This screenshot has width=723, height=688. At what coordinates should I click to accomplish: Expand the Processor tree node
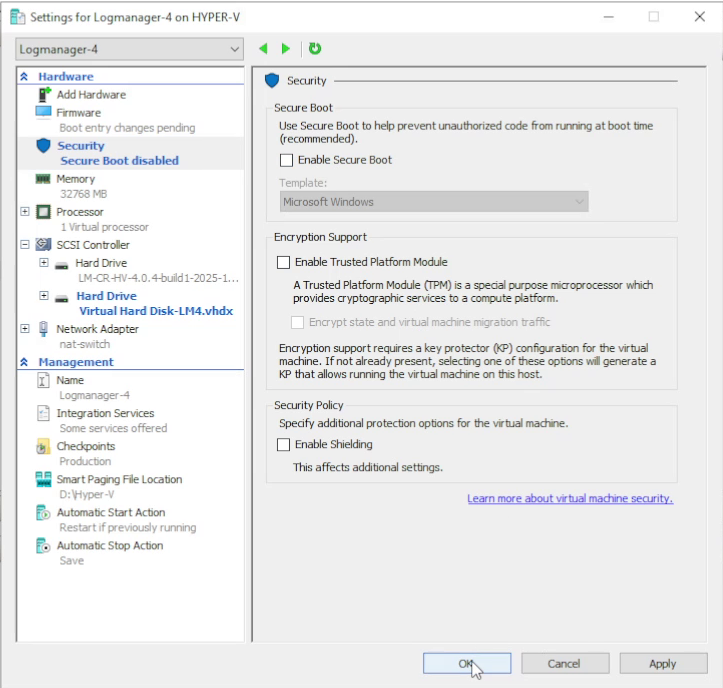click(25, 211)
